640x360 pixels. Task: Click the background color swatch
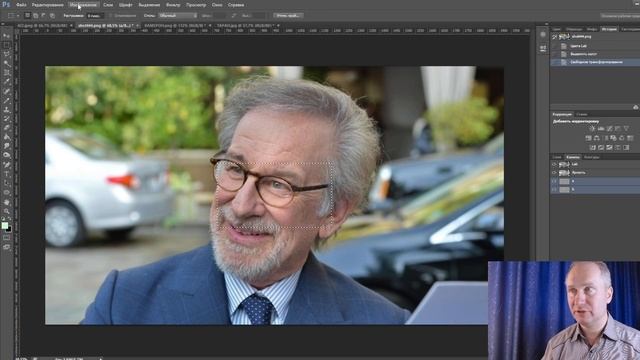tap(9, 229)
